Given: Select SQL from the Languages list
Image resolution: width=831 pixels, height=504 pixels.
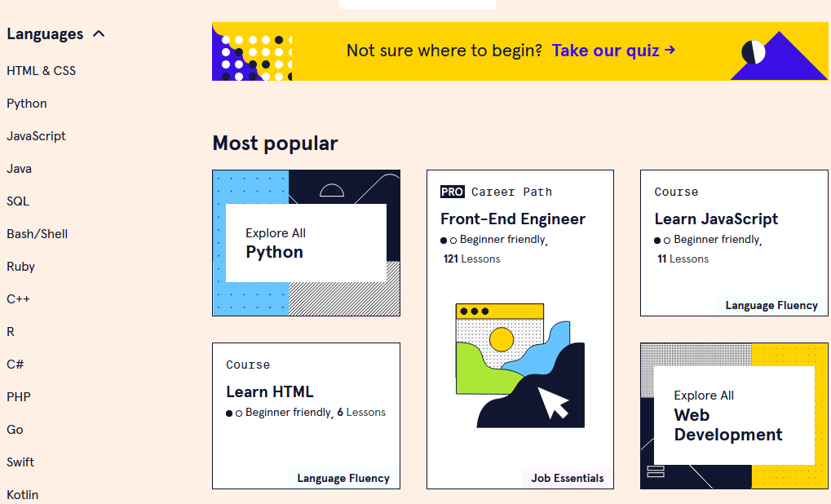Looking at the screenshot, I should coord(17,201).
